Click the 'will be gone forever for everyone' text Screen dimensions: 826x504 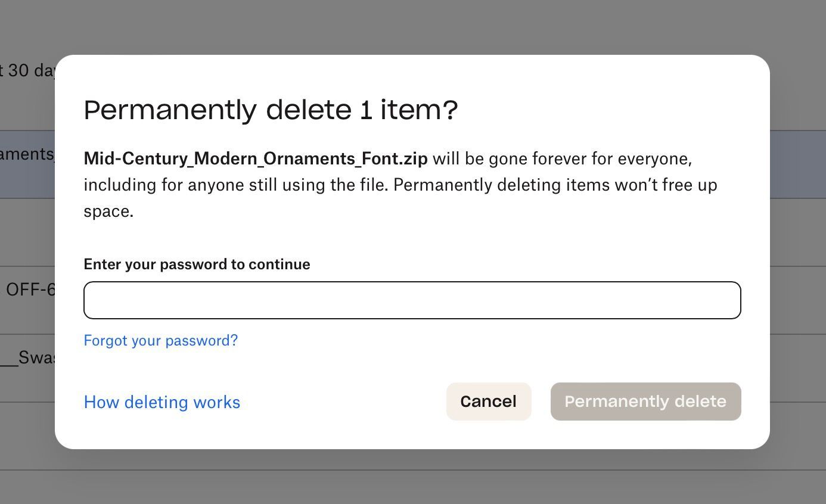point(561,158)
